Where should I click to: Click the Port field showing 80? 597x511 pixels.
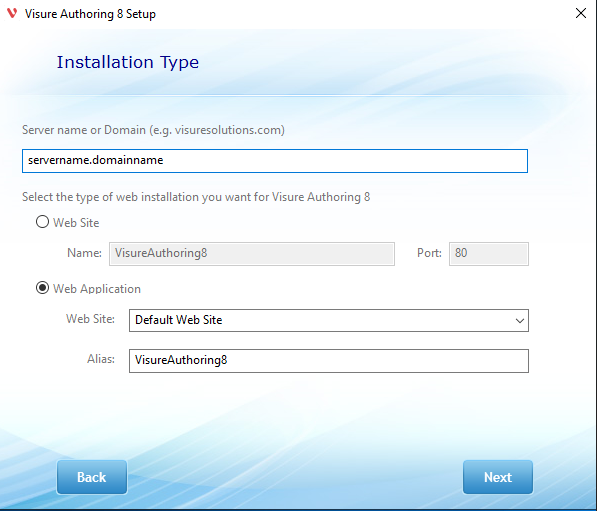coord(489,254)
